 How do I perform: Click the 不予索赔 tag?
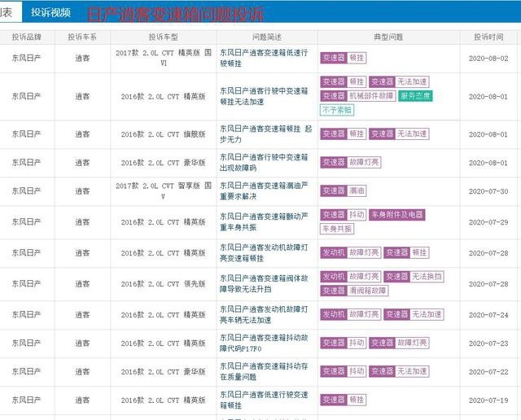click(x=337, y=110)
